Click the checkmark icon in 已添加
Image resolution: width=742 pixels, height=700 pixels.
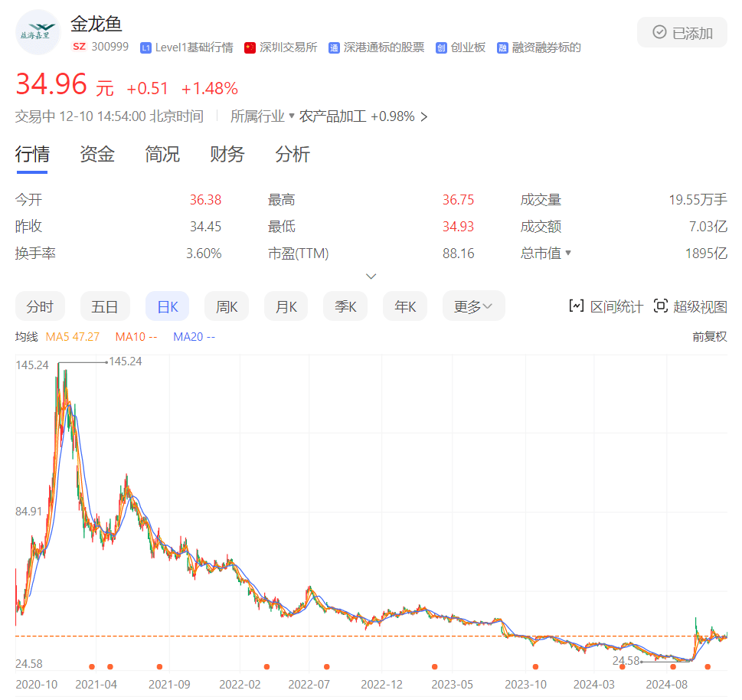coord(659,32)
